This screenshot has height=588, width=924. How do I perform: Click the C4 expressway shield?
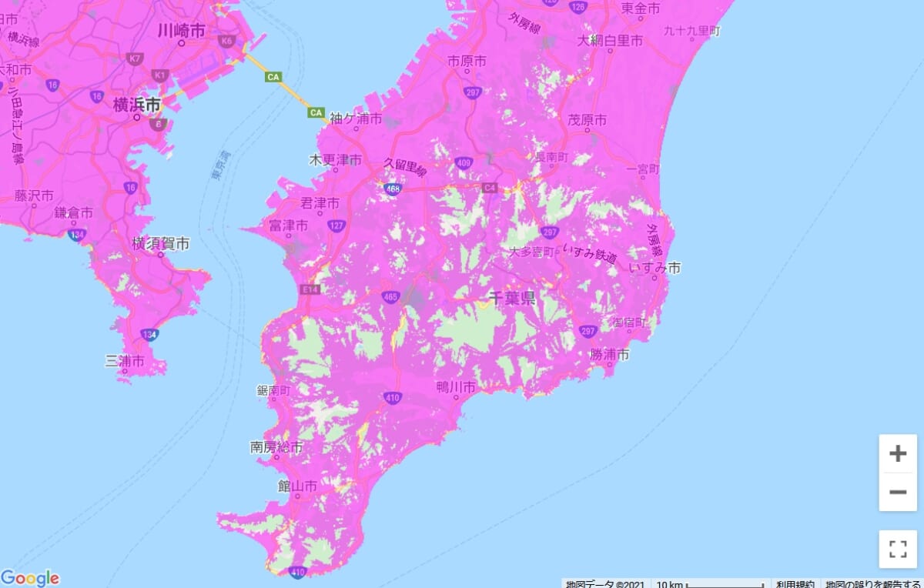pyautogui.click(x=490, y=187)
